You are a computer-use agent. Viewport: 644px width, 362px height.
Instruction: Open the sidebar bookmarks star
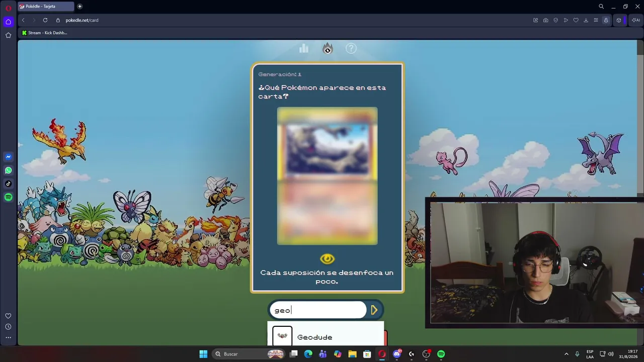(x=8, y=35)
